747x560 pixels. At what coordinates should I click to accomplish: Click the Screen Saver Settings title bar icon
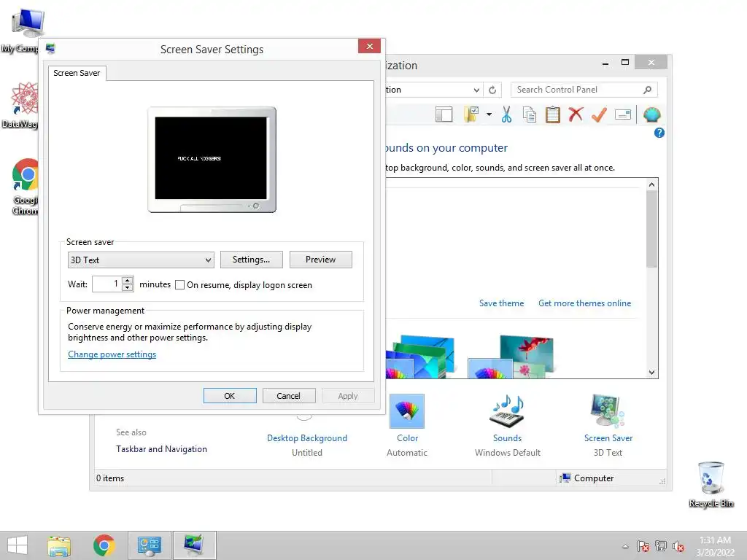coord(50,49)
